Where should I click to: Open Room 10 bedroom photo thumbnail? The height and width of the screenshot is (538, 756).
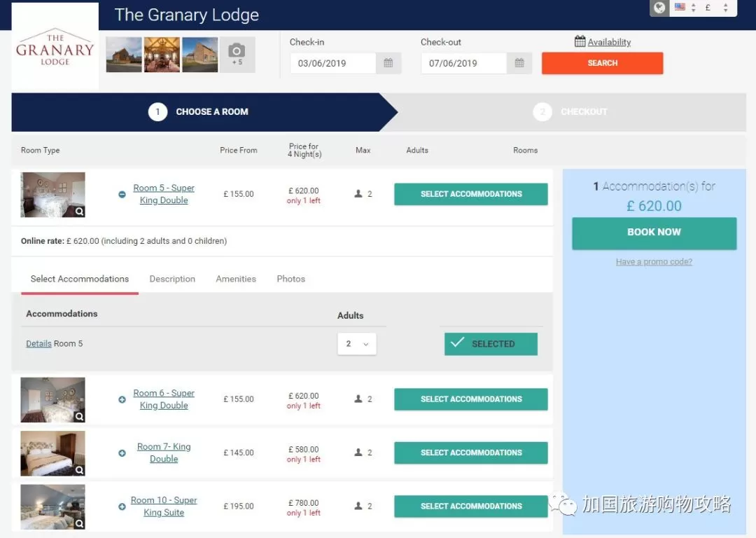[x=53, y=507]
